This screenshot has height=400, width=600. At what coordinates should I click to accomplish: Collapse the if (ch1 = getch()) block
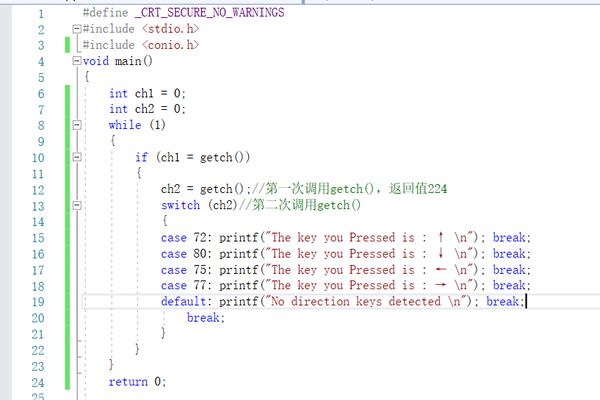[77, 157]
